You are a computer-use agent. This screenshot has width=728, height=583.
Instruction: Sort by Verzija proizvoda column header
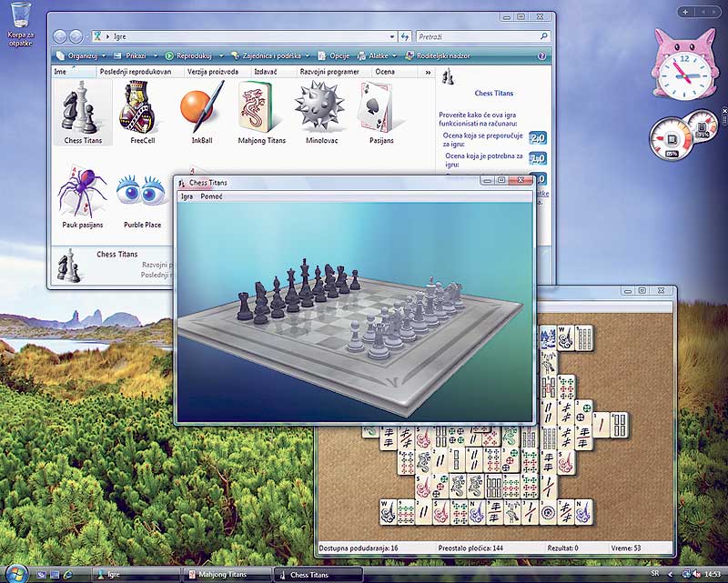point(216,72)
